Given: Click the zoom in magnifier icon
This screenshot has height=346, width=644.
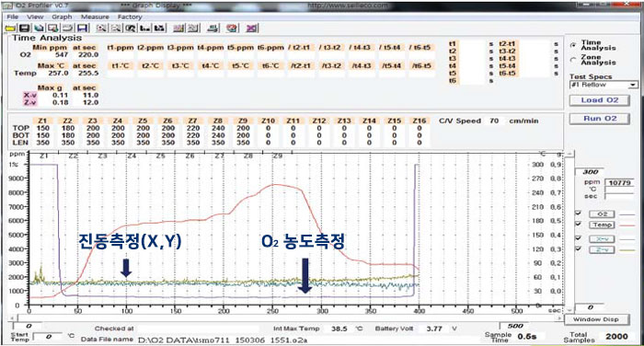Looking at the screenshot, I should (x=101, y=28).
